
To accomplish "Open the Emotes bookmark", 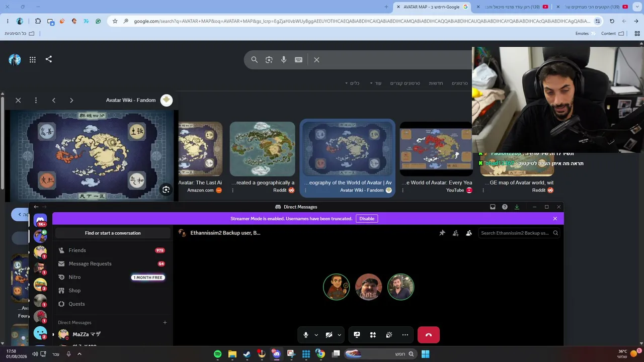I will click(586, 34).
